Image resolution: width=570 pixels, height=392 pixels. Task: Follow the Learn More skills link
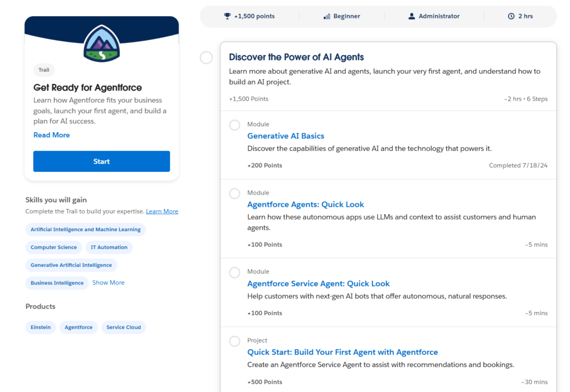click(x=162, y=211)
